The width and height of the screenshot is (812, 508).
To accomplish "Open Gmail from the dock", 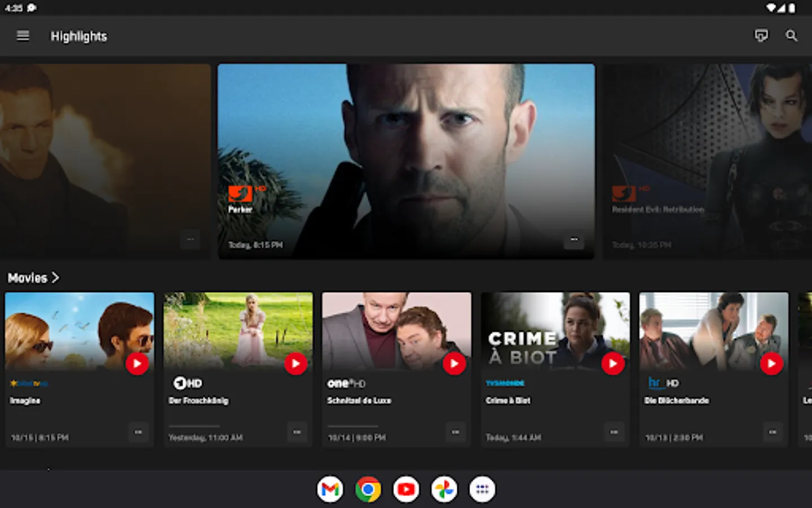I will click(x=330, y=489).
